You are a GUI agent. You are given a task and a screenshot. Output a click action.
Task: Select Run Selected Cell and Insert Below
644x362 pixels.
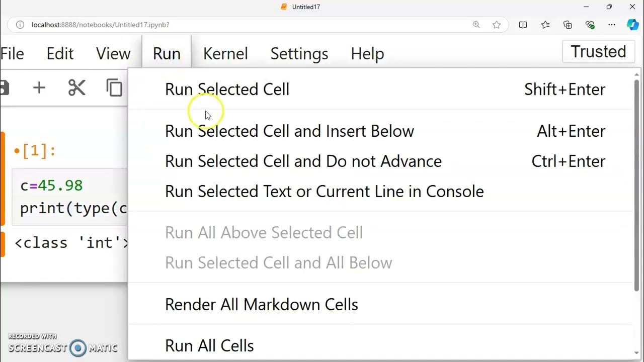[289, 131]
